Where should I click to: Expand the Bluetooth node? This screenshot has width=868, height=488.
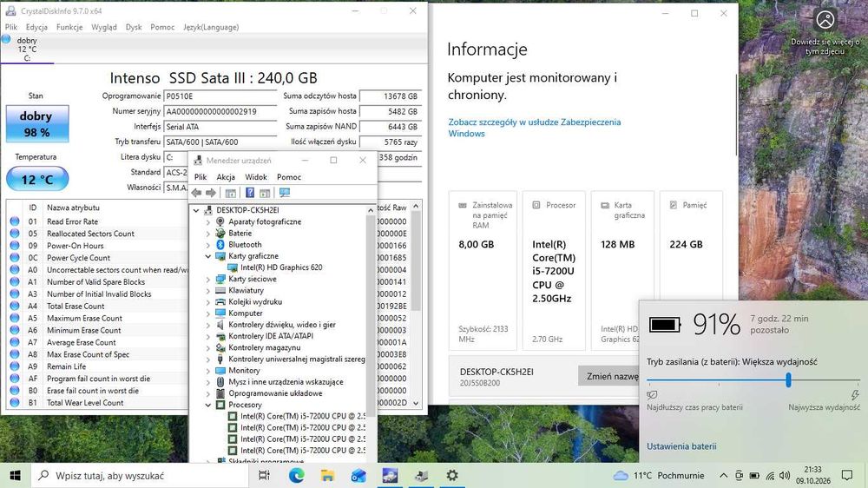(x=208, y=245)
